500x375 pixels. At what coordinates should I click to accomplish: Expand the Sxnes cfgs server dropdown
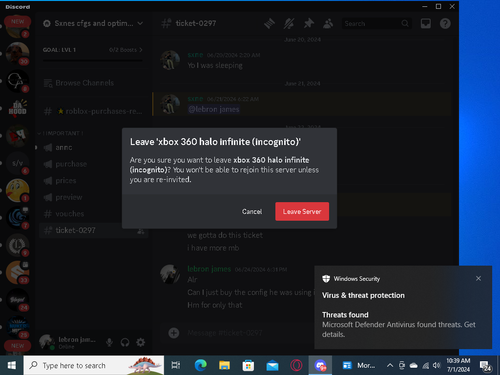(140, 23)
